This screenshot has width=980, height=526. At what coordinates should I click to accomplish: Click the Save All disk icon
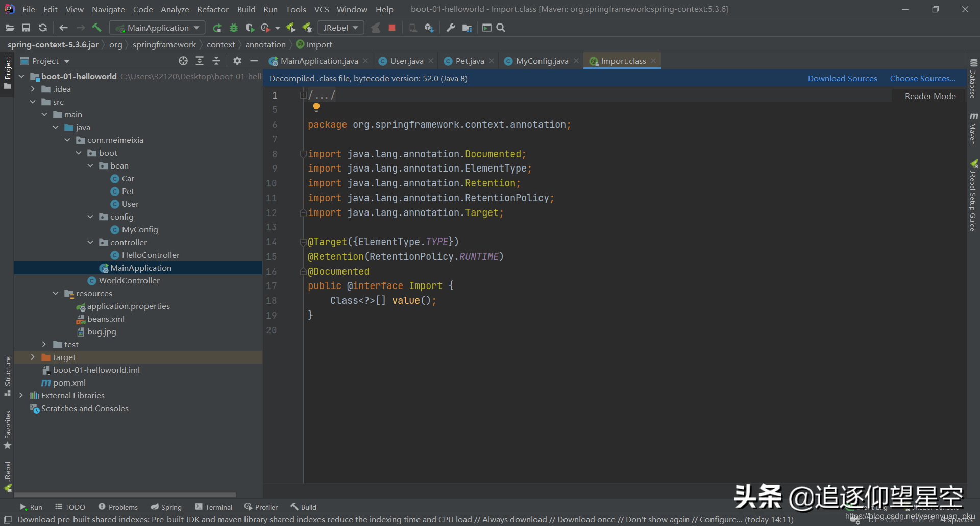tap(26, 28)
